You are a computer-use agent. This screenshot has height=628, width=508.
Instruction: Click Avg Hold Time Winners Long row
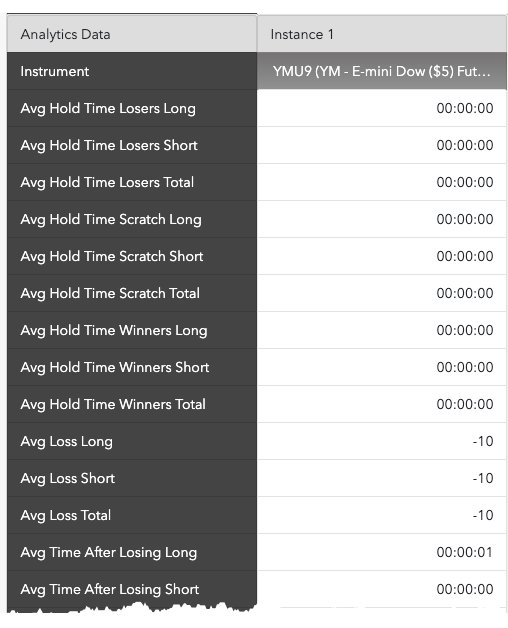click(x=257, y=330)
